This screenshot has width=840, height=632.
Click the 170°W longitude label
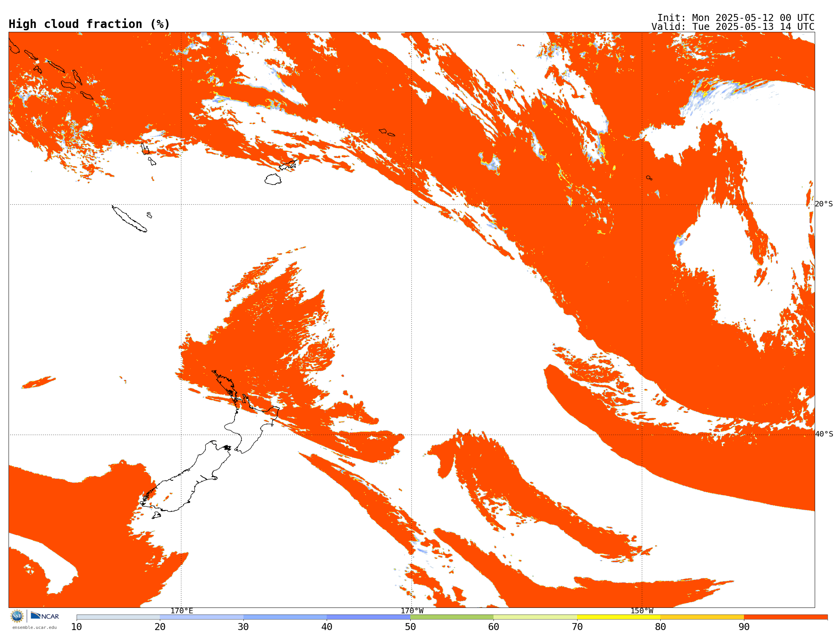click(x=412, y=611)
